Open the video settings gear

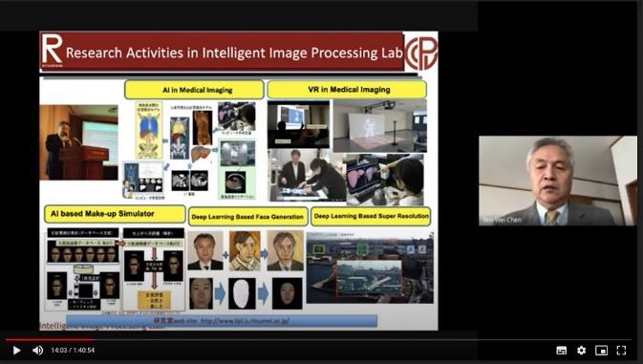(582, 351)
